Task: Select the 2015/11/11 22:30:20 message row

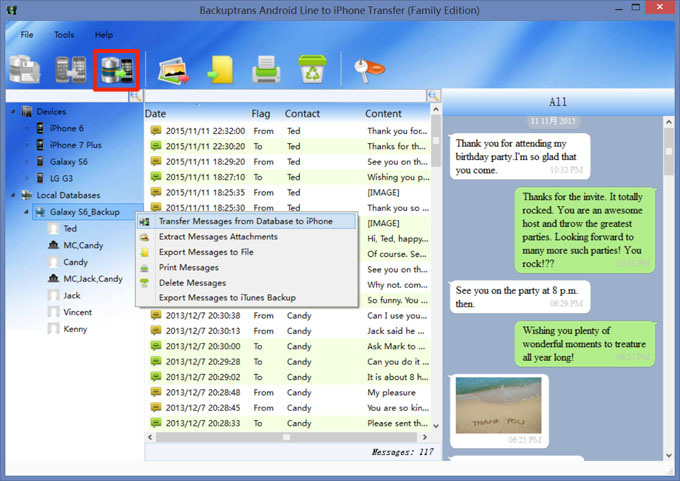Action: coord(288,146)
